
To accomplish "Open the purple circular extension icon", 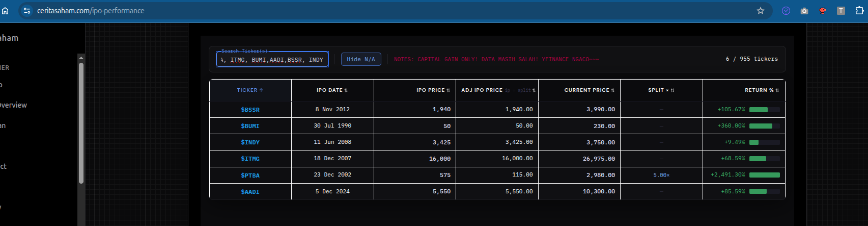I will point(786,11).
